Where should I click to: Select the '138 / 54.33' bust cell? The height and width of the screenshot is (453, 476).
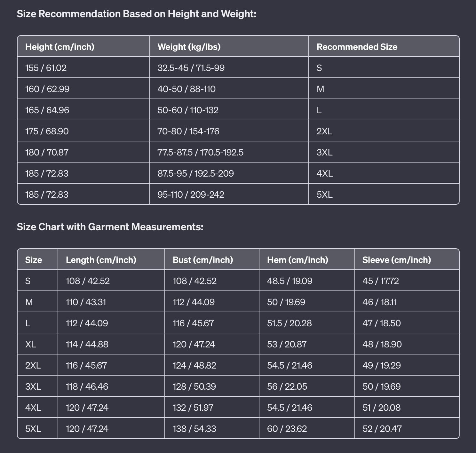194,429
